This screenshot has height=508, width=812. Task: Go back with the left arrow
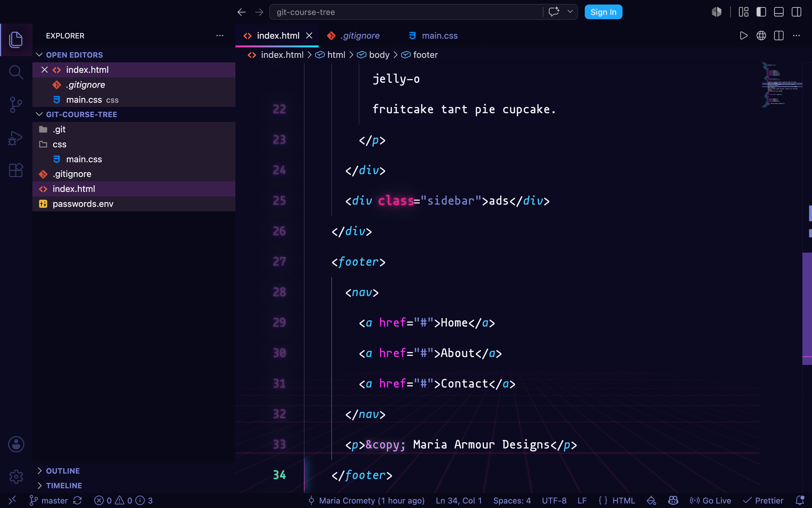(x=242, y=12)
